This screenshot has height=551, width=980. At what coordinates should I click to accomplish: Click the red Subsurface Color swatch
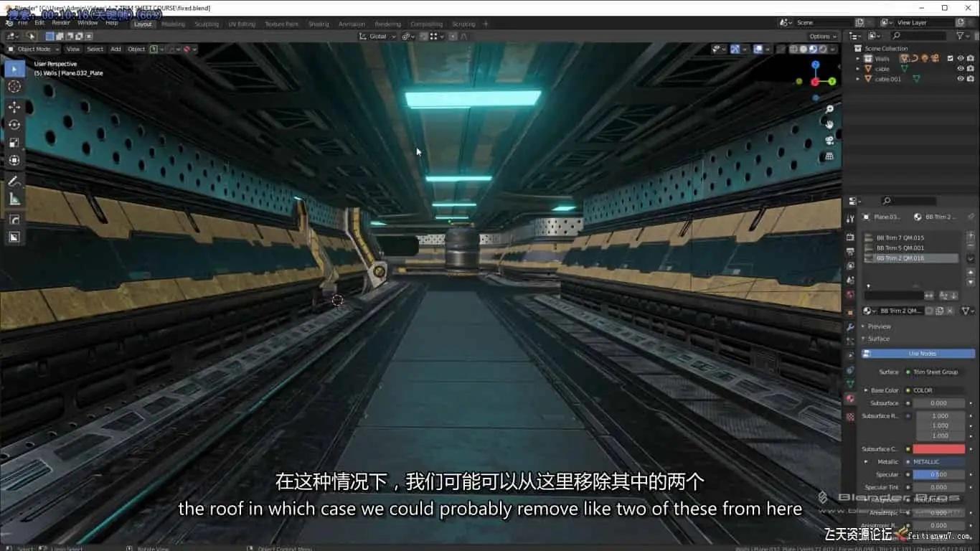939,449
